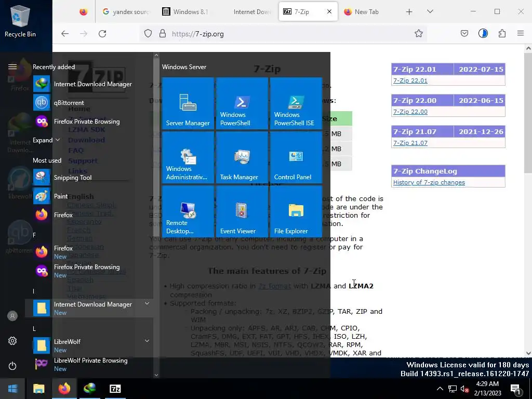This screenshot has width=532, height=399.
Task: Open the 7-Zip 21.07 news link
Action: [x=410, y=143]
